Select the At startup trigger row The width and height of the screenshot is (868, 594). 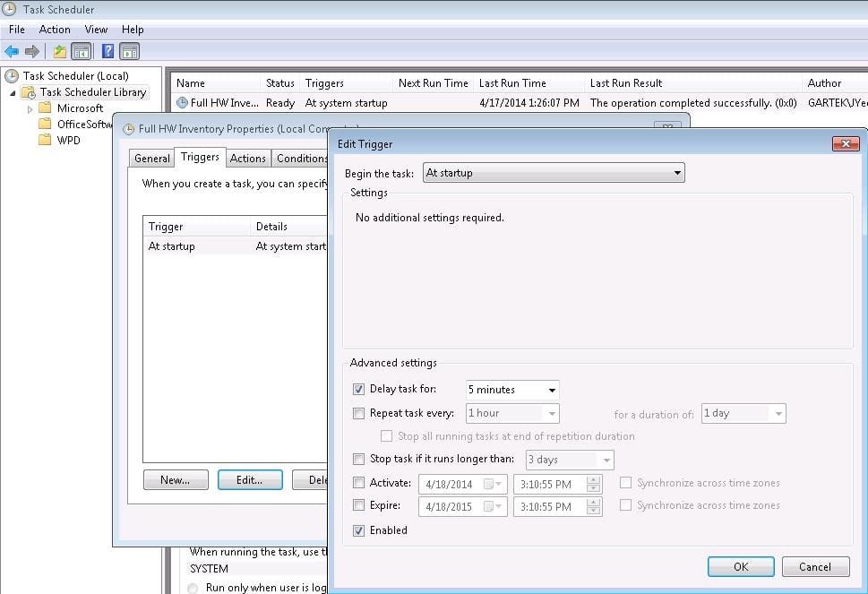click(x=236, y=246)
